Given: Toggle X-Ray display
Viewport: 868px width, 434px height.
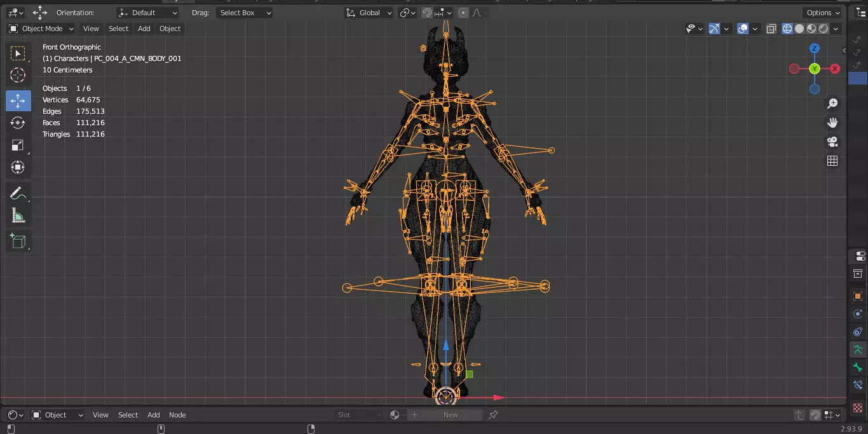Looking at the screenshot, I should (771, 29).
